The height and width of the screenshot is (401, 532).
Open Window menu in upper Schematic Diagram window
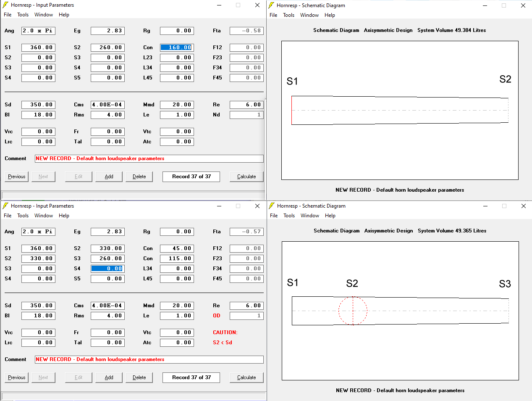tap(309, 15)
